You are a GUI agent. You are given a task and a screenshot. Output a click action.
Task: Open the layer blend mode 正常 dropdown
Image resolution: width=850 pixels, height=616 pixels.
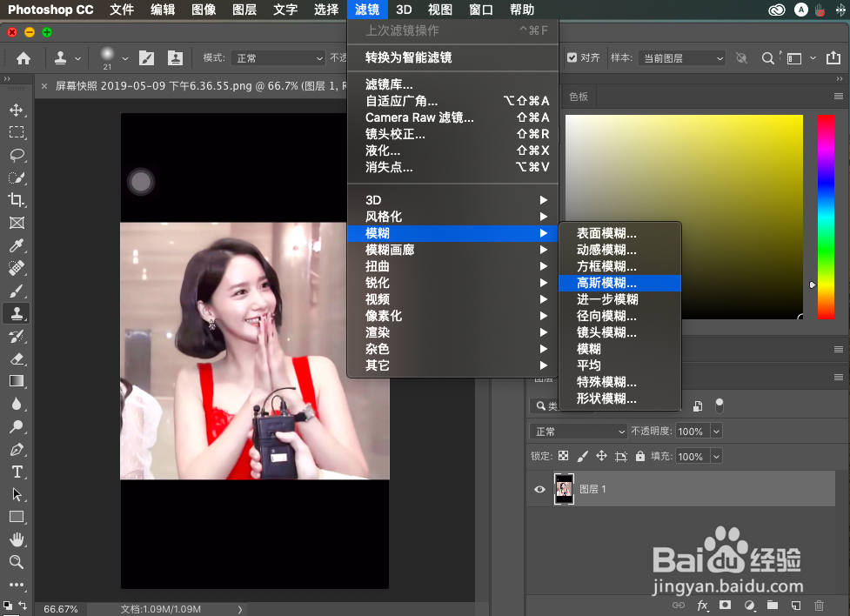pyautogui.click(x=579, y=431)
